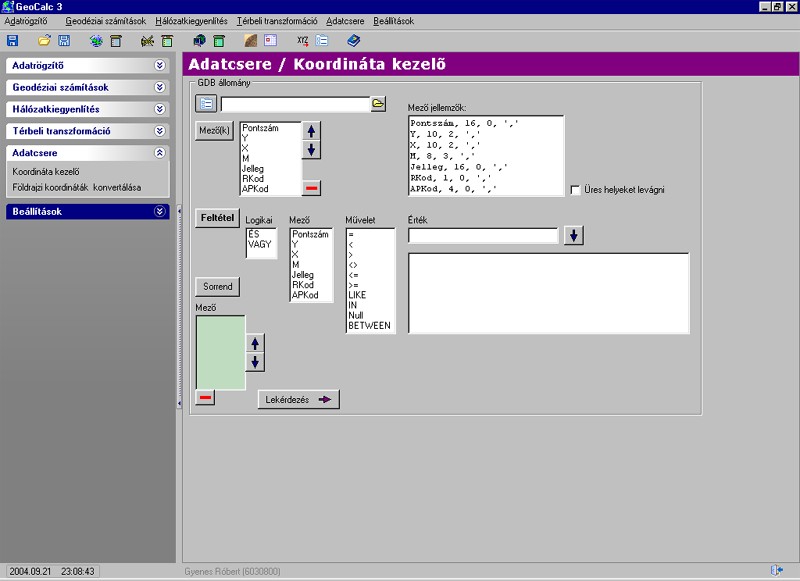Click the date 2004.09.21 in status bar
The image size is (800, 581).
pos(30,571)
